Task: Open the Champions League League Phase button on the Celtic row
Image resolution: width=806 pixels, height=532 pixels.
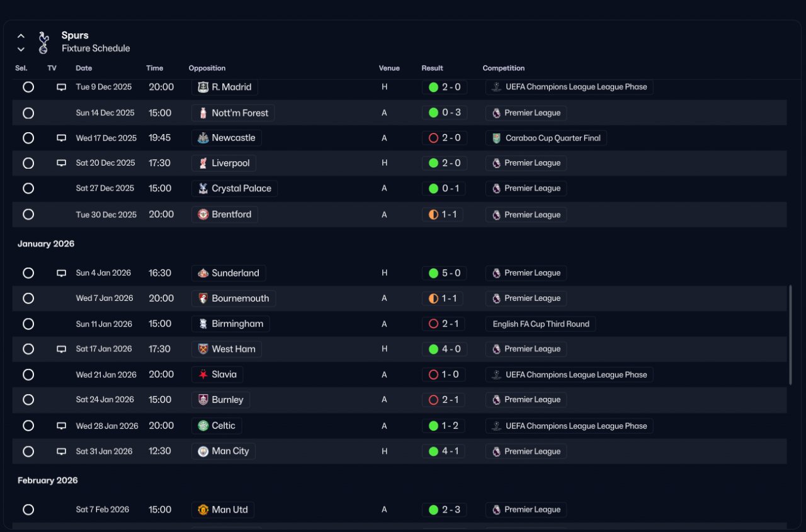Action: coord(569,426)
